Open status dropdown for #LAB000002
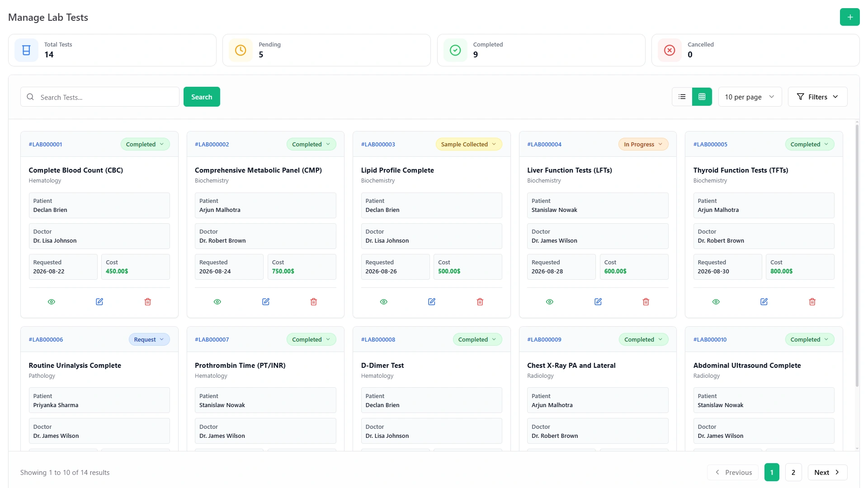Viewport: 868px width, 488px height. point(311,145)
